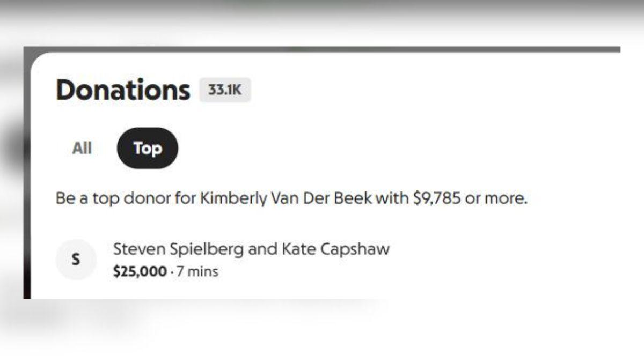Click the letter S inside the avatar
Viewport: 644px width, 362px height.
coord(77,259)
